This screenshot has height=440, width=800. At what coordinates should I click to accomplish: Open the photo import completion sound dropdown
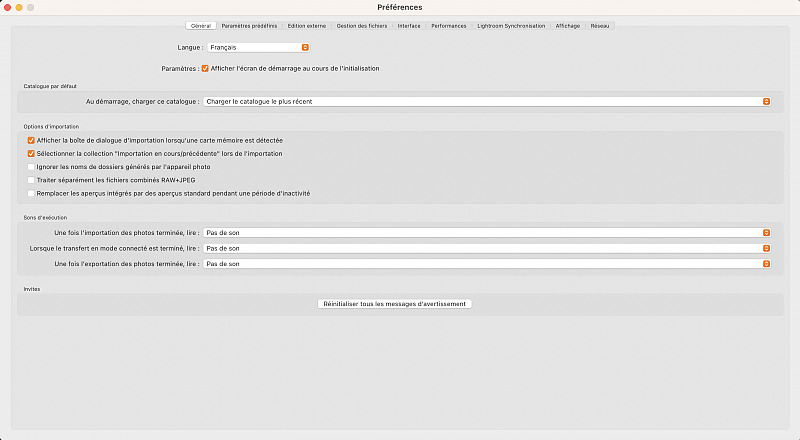click(x=487, y=233)
